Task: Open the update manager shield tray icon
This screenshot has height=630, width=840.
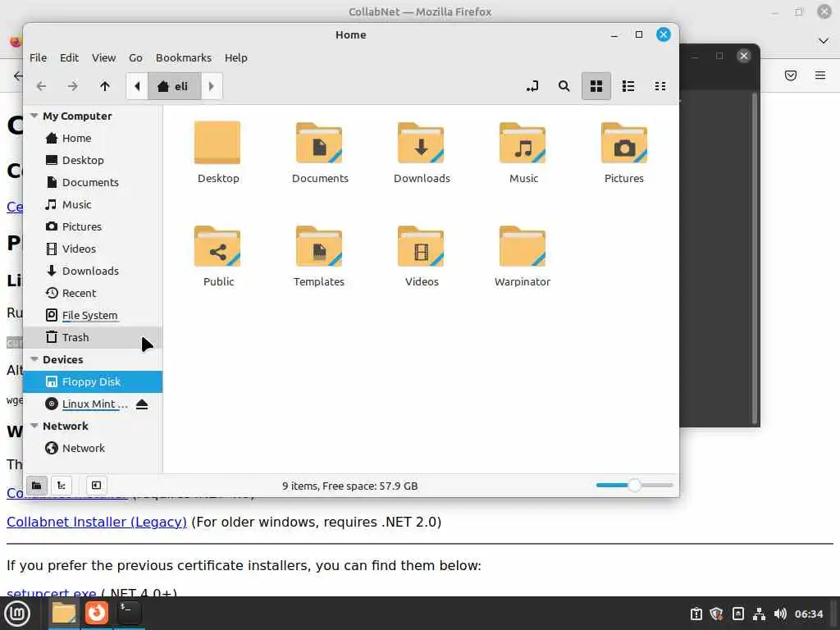Action: pos(716,614)
